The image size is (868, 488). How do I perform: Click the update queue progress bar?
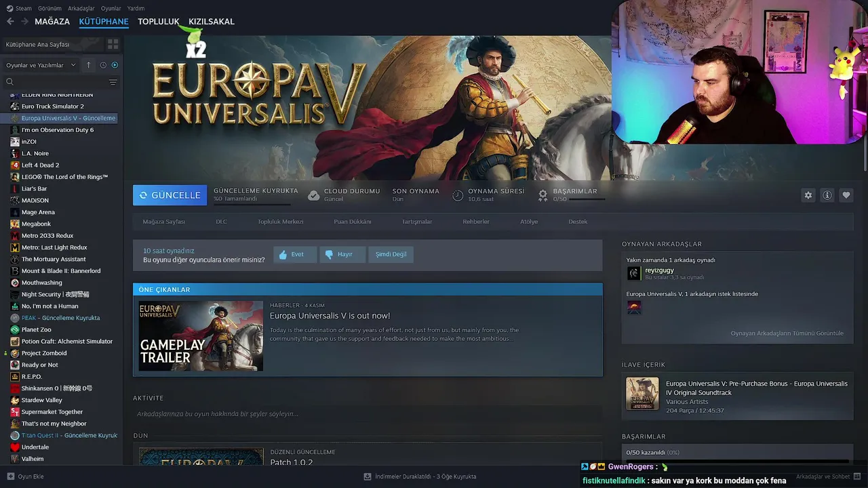(x=252, y=203)
